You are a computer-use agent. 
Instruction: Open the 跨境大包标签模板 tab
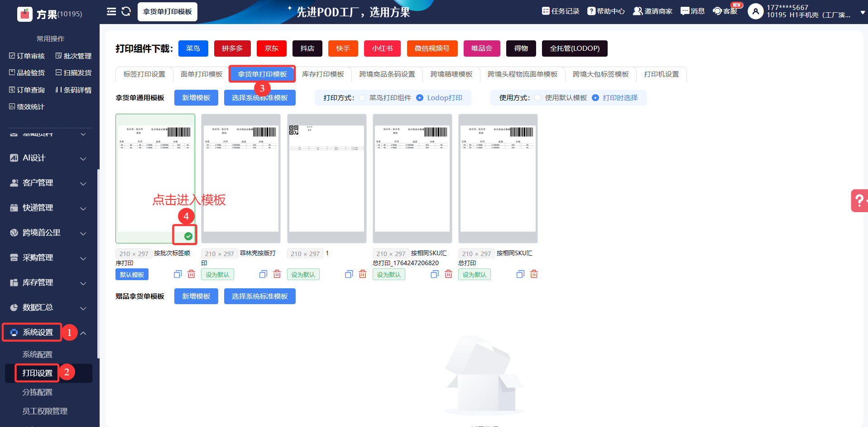[601, 74]
